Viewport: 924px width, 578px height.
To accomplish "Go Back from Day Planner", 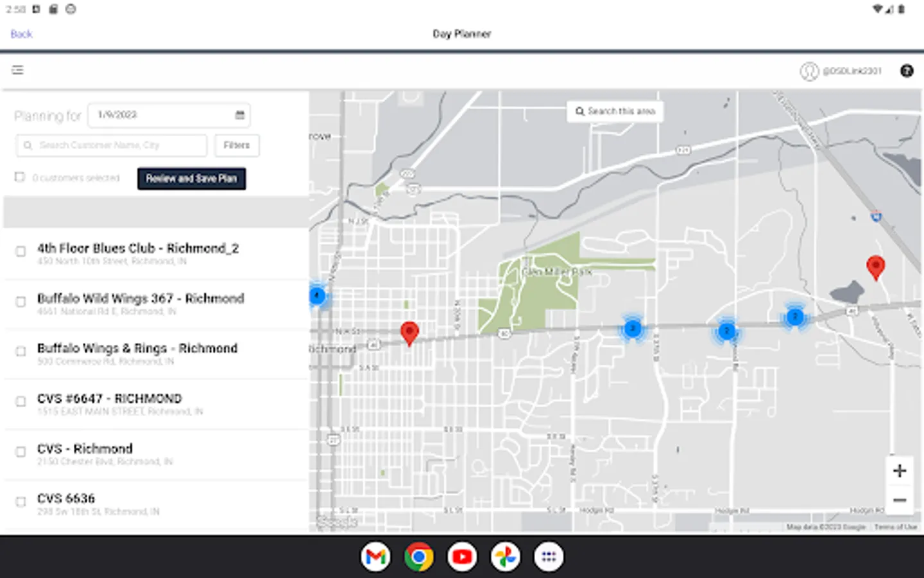I will [x=21, y=34].
